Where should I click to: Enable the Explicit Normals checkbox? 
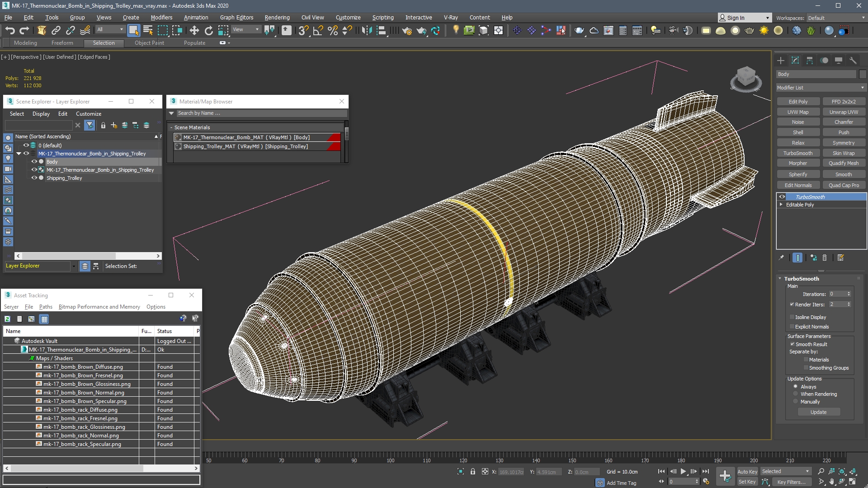coord(792,327)
